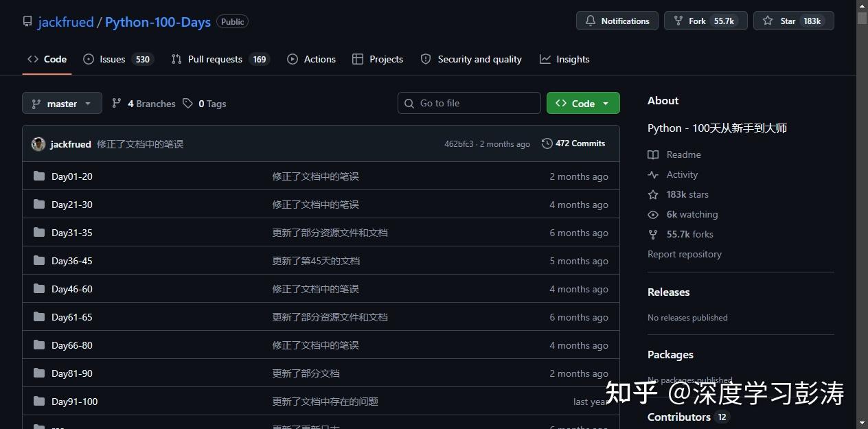Click the tag icon beside 0 Tags
Viewport: 868px width, 429px height.
pyautogui.click(x=187, y=104)
